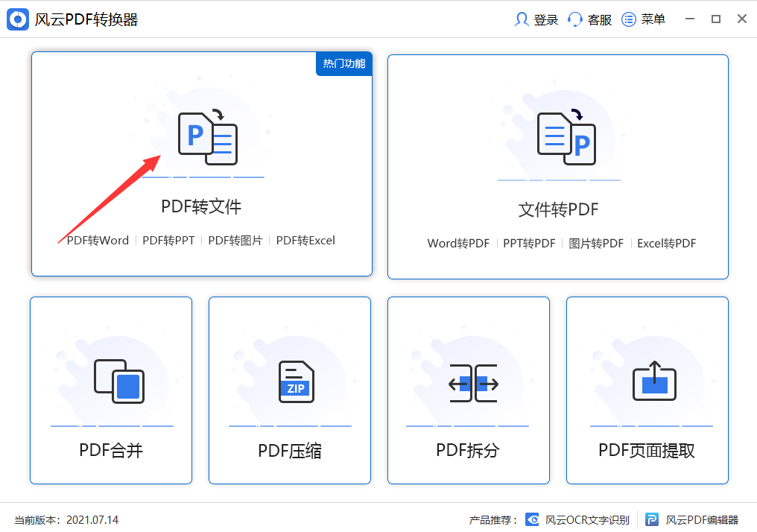Click the 文件转PDF conversion icon
Image resolution: width=757 pixels, height=532 pixels.
567,138
